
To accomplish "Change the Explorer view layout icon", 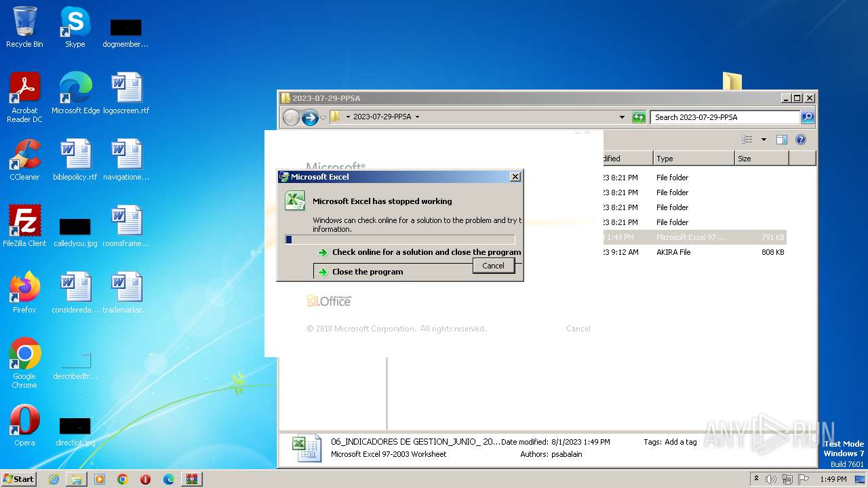I will click(x=747, y=140).
